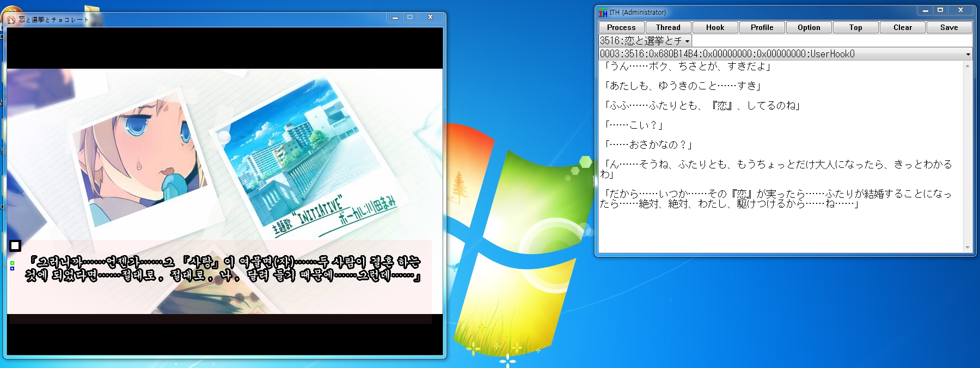Save the current ITH profile
This screenshot has height=368, width=980.
click(x=948, y=27)
